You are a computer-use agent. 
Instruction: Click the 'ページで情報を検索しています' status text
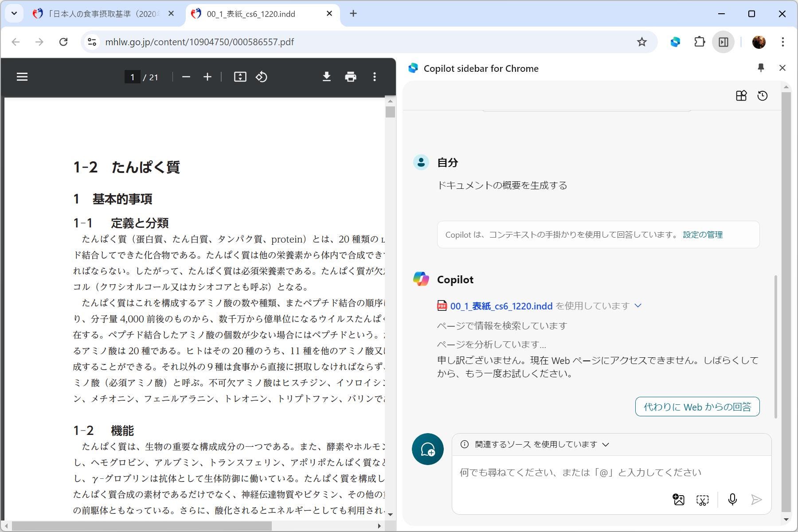(502, 326)
